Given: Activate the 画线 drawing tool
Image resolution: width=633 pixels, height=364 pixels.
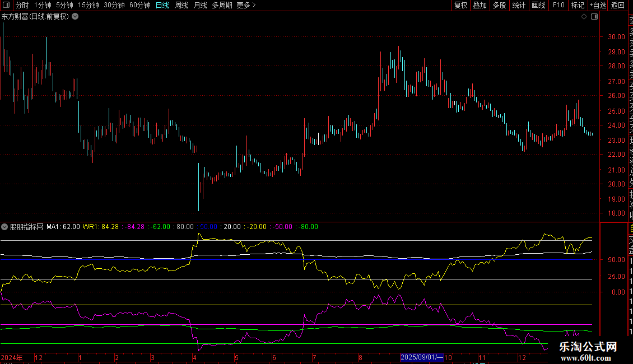Looking at the screenshot, I should [x=538, y=5].
